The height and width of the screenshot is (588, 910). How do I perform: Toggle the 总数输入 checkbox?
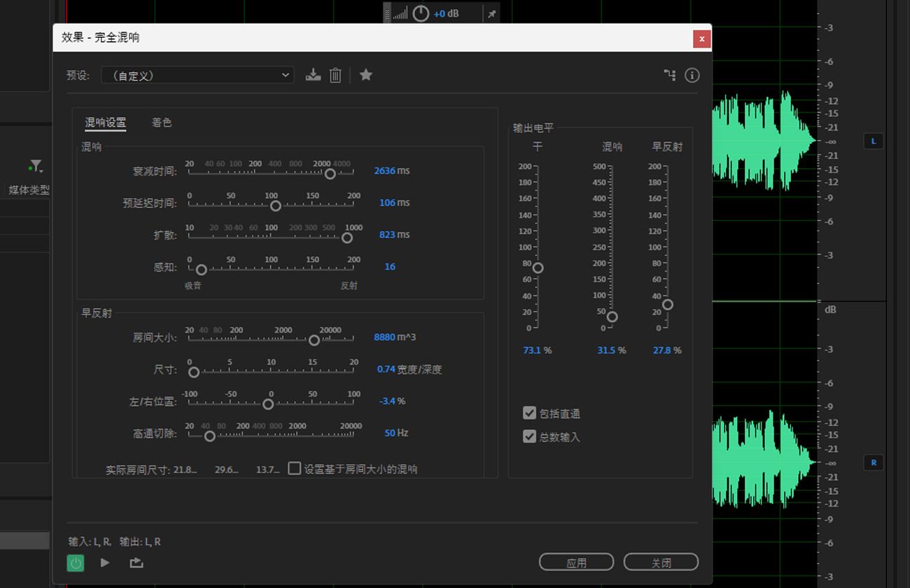tap(529, 436)
